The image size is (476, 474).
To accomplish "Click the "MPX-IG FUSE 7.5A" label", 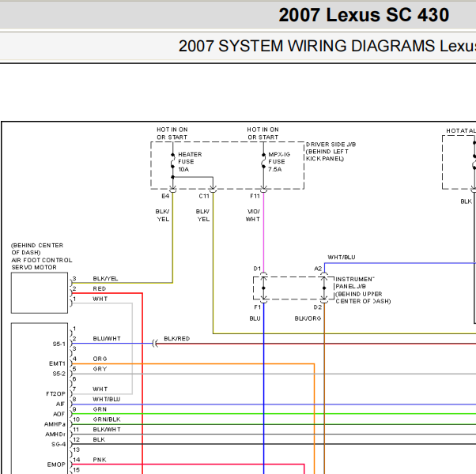I will click(x=279, y=162).
